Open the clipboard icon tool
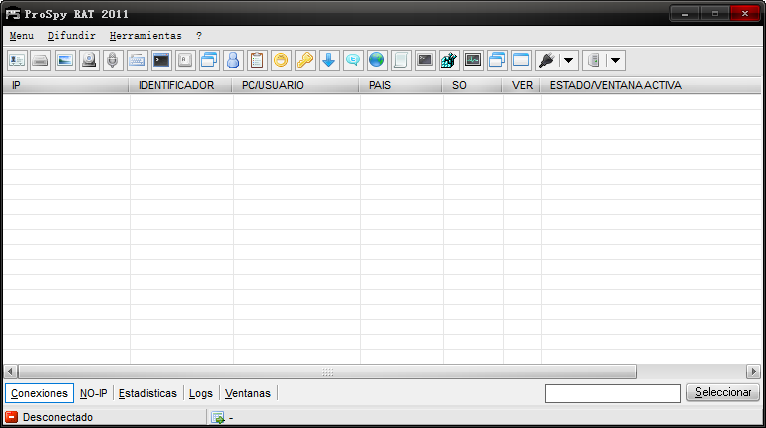The width and height of the screenshot is (766, 428). 257,60
